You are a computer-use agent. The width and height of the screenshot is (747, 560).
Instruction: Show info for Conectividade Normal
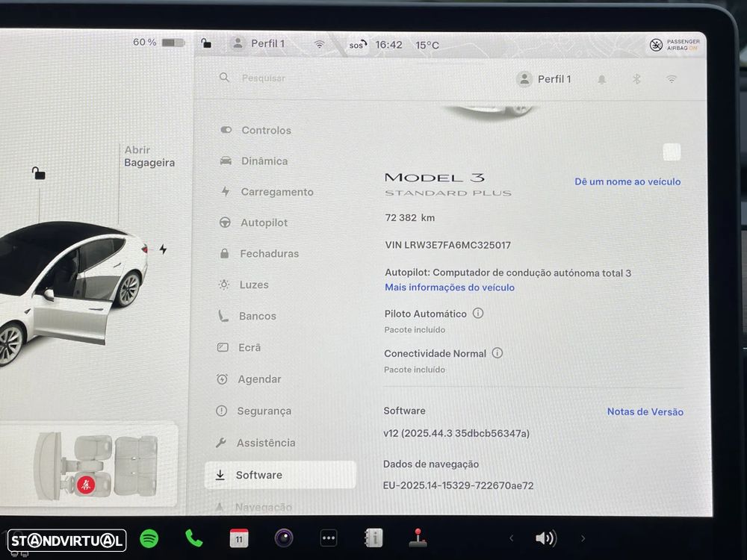(498, 353)
